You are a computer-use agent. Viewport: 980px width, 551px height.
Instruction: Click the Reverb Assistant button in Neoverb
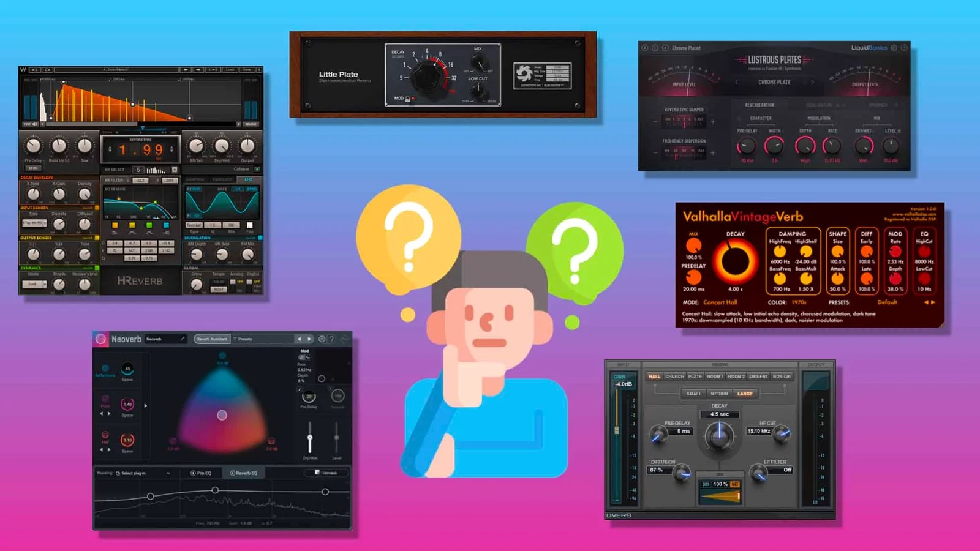[213, 339]
